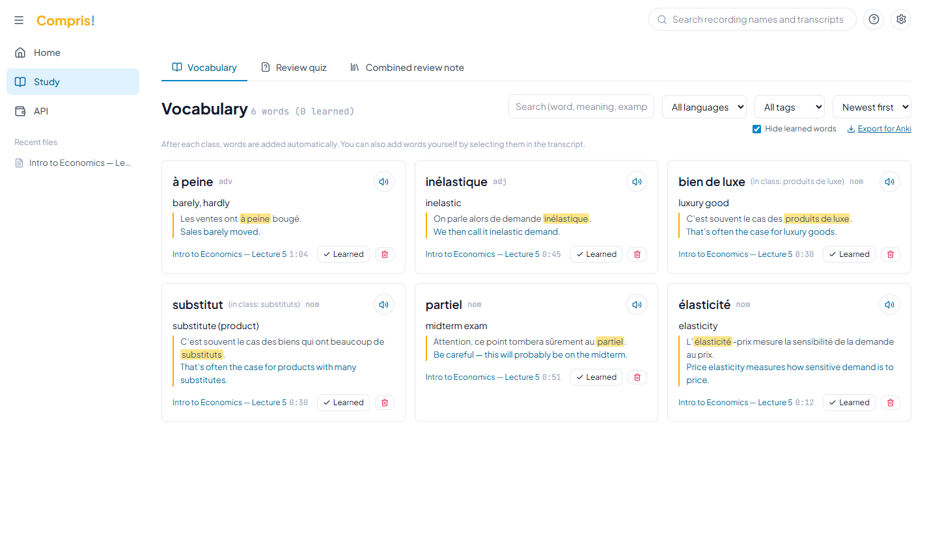Open the settings gear
This screenshot has height=560, width=927.
tap(901, 20)
